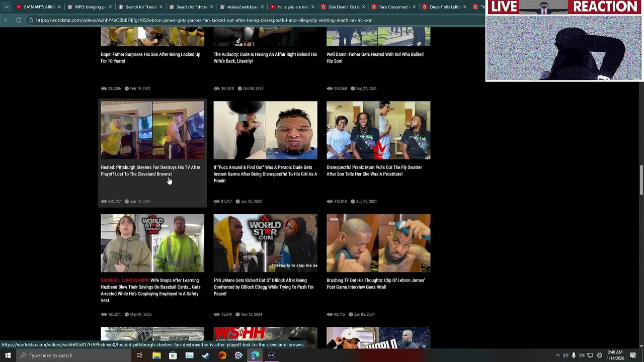Switch to the Search for "shitte tab

click(191, 7)
